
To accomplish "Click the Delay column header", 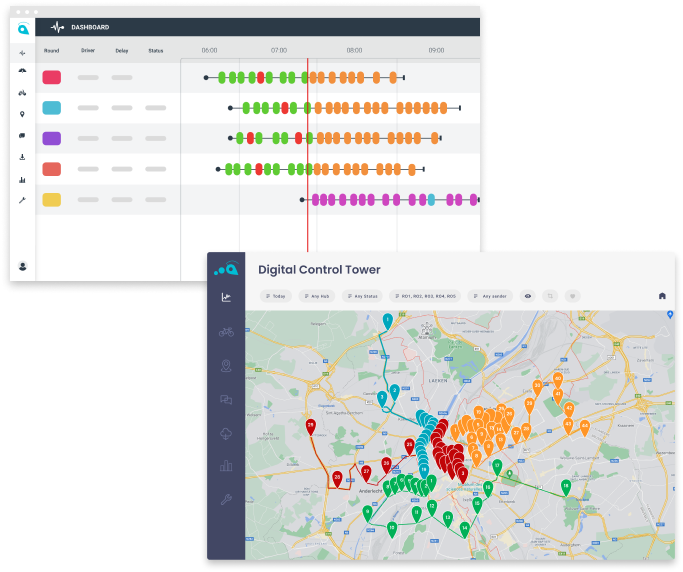I will [121, 50].
